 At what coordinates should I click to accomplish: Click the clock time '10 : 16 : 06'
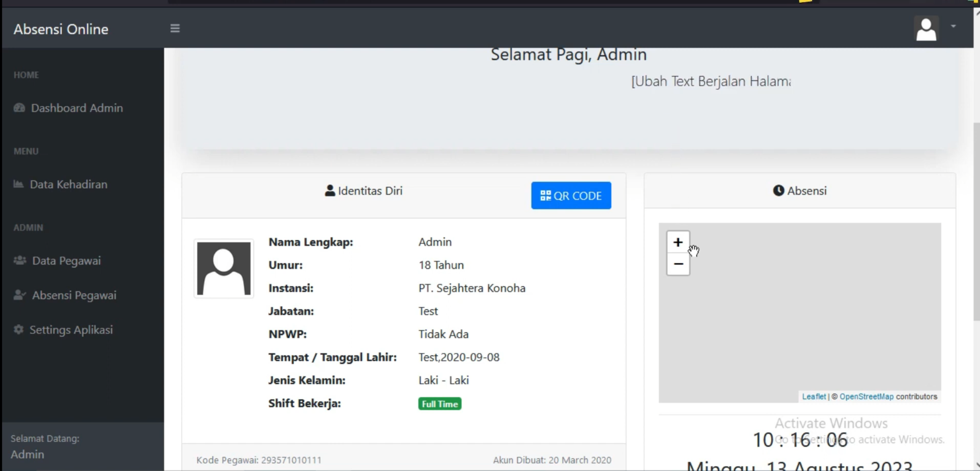coord(800,440)
